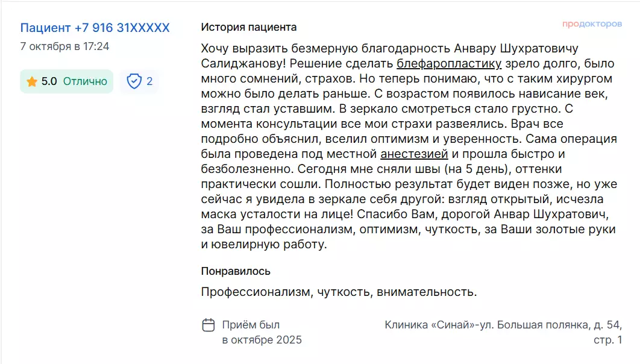The image size is (640, 364).
Task: Click the стр. 1 address line ending
Action: coord(607,340)
